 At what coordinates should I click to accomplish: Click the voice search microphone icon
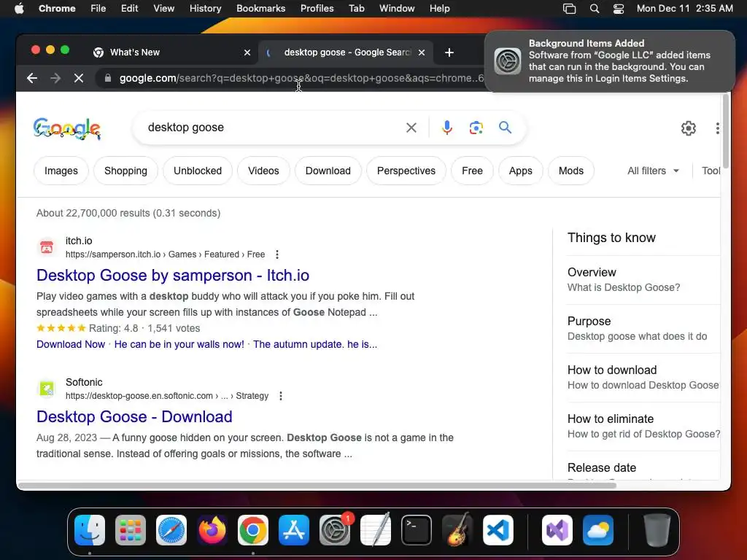coord(446,128)
